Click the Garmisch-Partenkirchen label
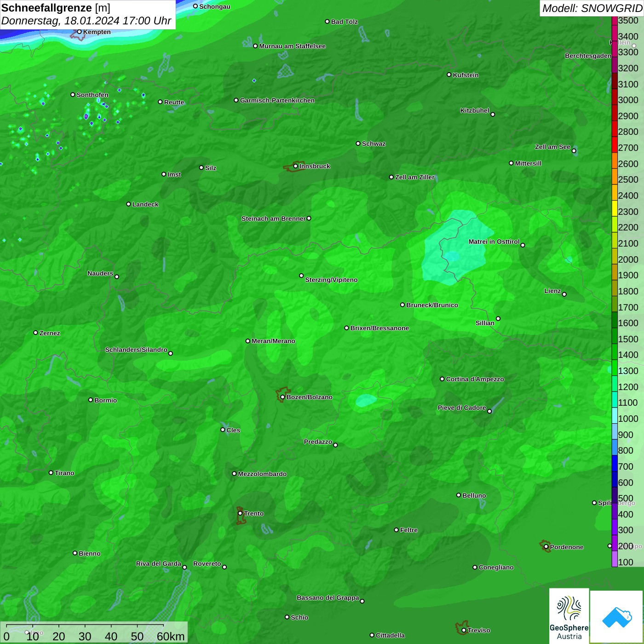Viewport: 644px width, 644px height. coord(277,100)
